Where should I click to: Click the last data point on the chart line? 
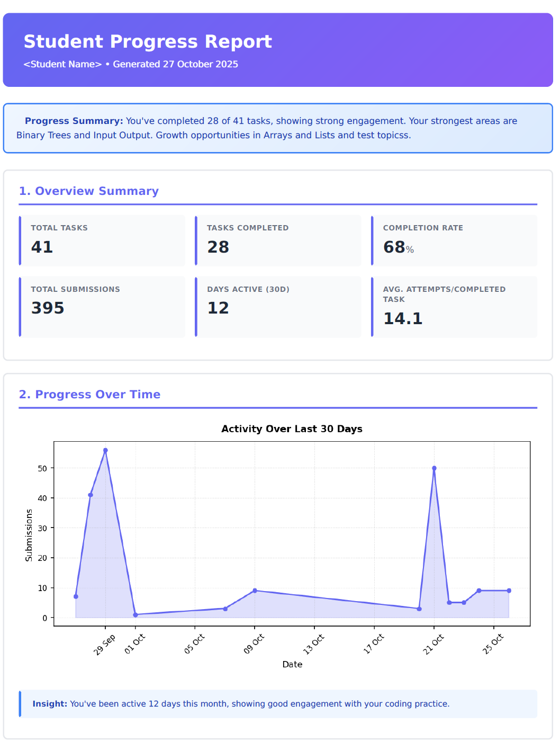[509, 591]
